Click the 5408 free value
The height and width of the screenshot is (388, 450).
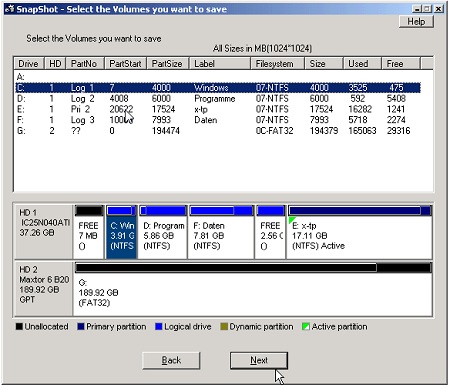coord(396,99)
